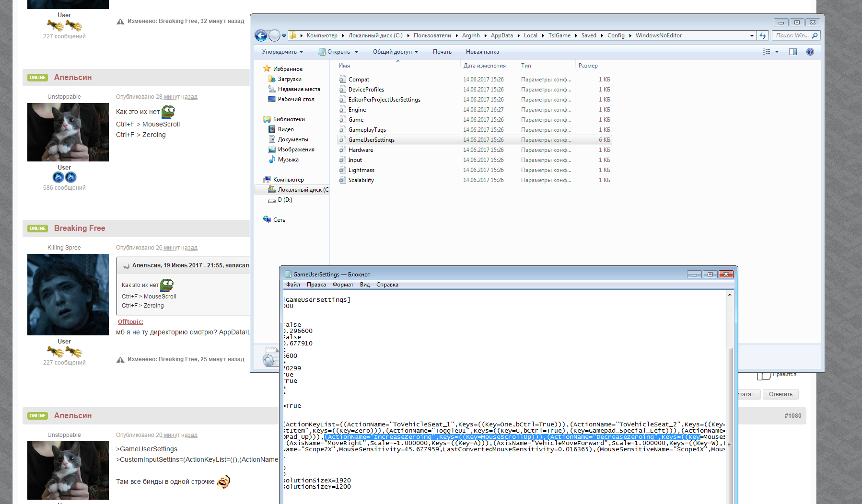Open Breaking Free profile link
The width and height of the screenshot is (862, 504).
click(80, 229)
